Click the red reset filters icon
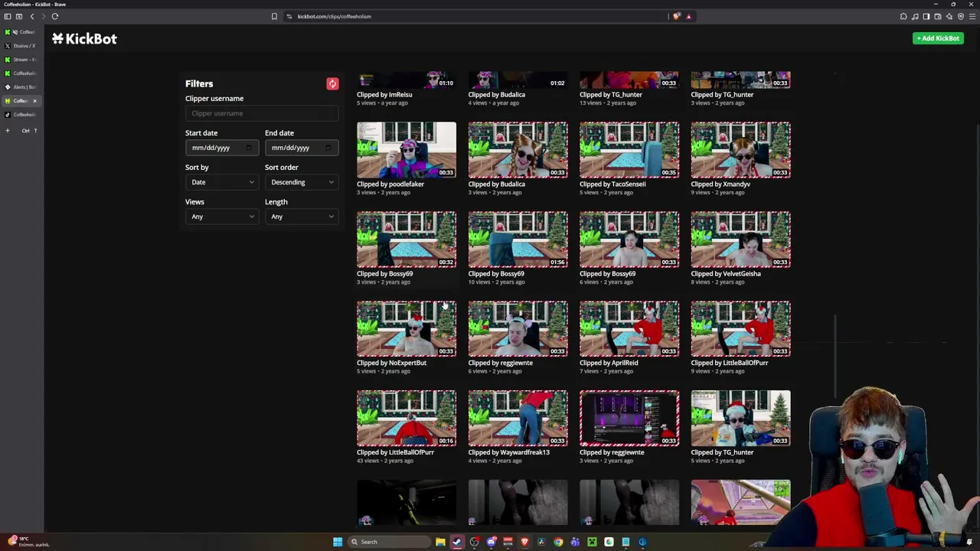The height and width of the screenshot is (551, 980). click(332, 83)
